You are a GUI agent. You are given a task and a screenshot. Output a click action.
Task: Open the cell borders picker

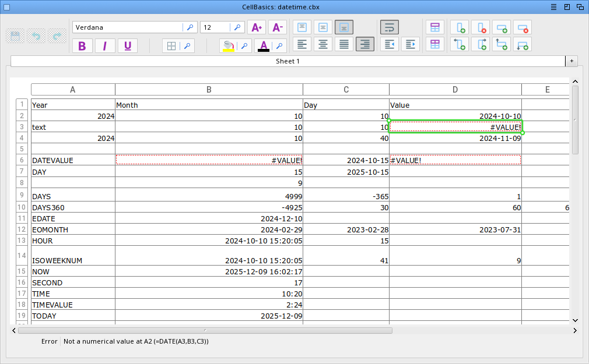click(186, 46)
